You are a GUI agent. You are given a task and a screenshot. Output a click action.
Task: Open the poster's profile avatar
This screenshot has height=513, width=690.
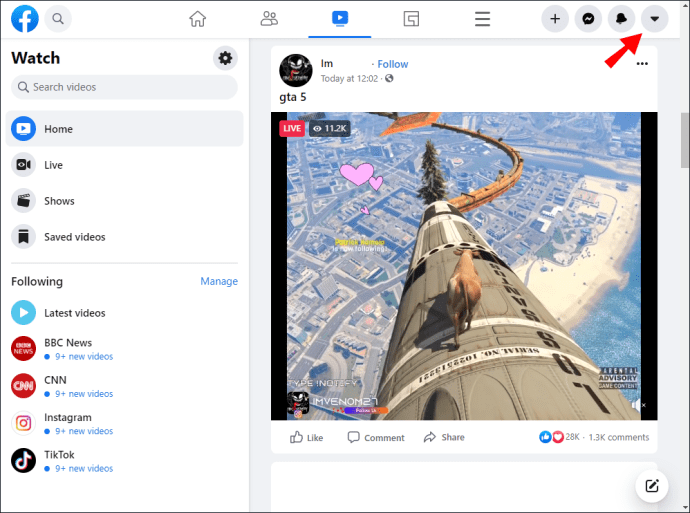296,70
